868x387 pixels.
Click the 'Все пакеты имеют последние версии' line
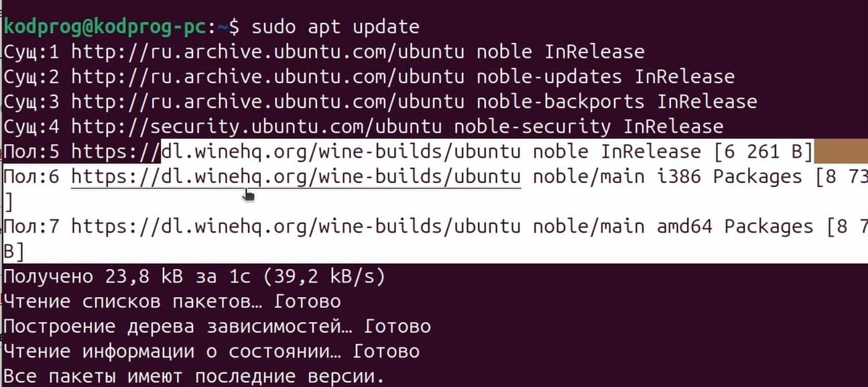tap(194, 376)
